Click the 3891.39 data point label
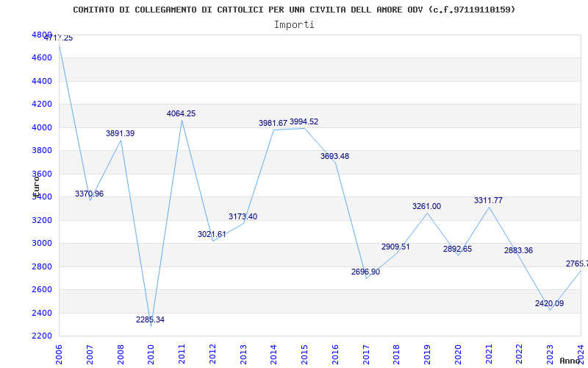The width and height of the screenshot is (588, 368). (x=120, y=133)
